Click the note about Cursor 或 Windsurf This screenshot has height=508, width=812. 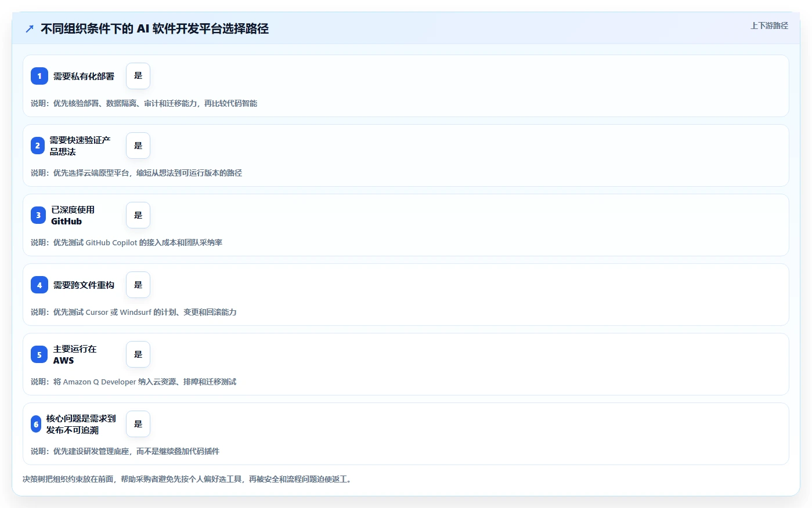[133, 312]
